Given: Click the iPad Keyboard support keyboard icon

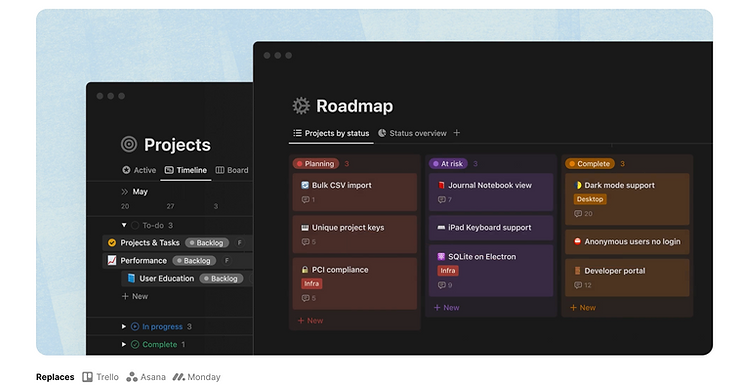Looking at the screenshot, I should click(x=441, y=228).
